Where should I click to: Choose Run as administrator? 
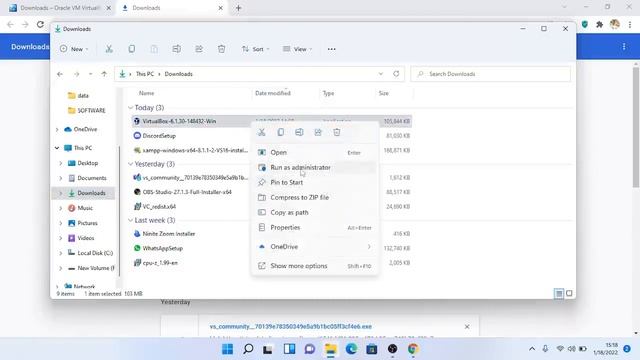pyautogui.click(x=315, y=167)
